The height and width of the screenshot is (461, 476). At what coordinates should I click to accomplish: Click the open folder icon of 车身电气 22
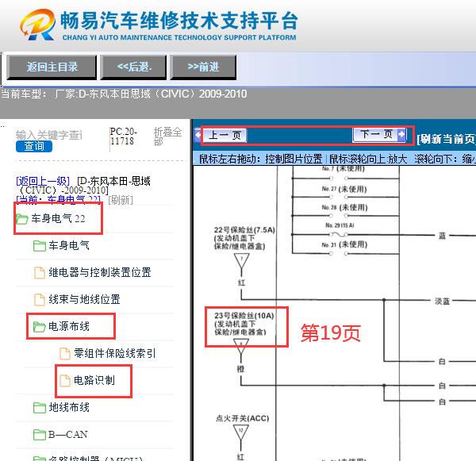pos(22,219)
